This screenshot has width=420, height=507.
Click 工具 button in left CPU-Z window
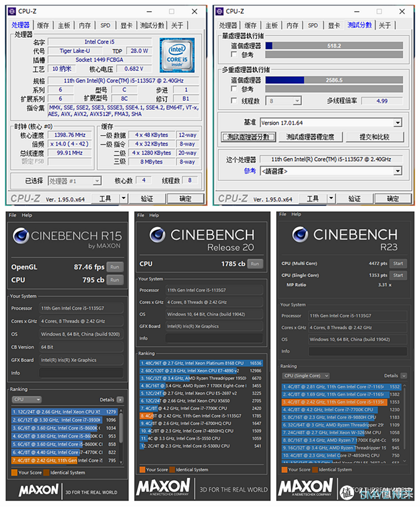[x=105, y=198]
